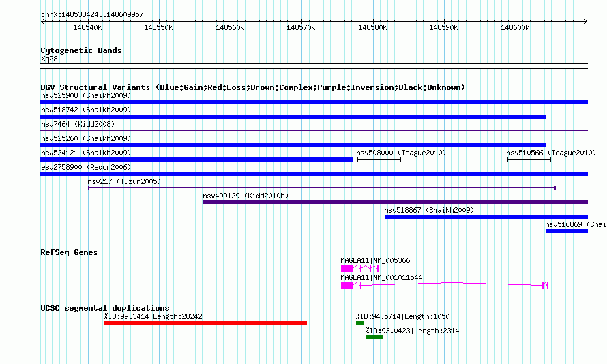Screen dimensions: 607x364
Task: Click the 148580k ruler tick label
Action: (372, 27)
